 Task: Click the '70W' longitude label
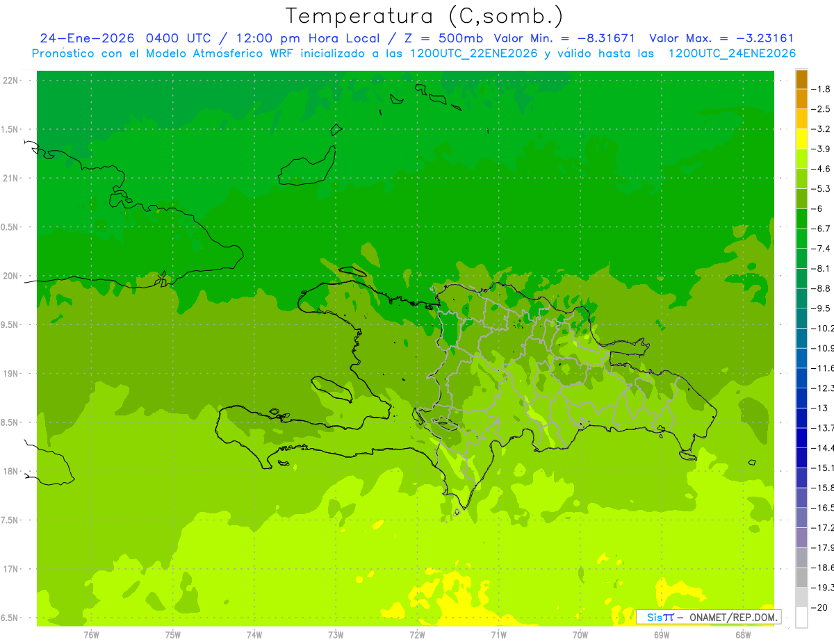pyautogui.click(x=580, y=634)
